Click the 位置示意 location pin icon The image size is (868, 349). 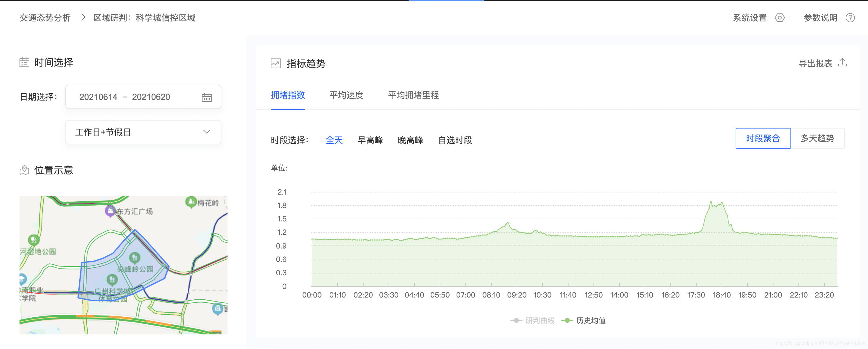[x=24, y=170]
